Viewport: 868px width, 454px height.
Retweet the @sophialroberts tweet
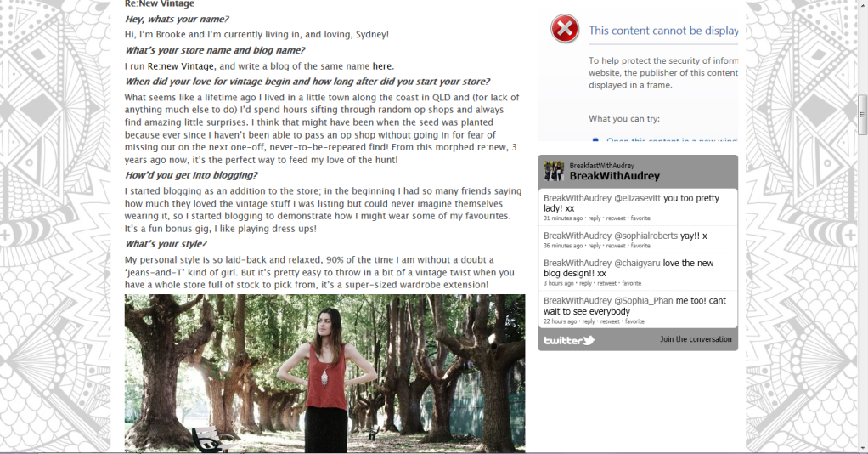[x=616, y=246]
